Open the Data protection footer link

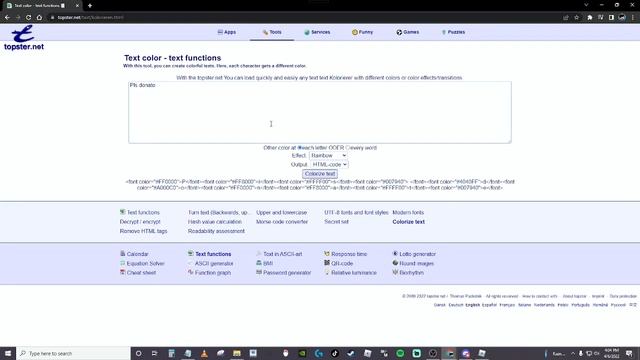tap(623, 296)
